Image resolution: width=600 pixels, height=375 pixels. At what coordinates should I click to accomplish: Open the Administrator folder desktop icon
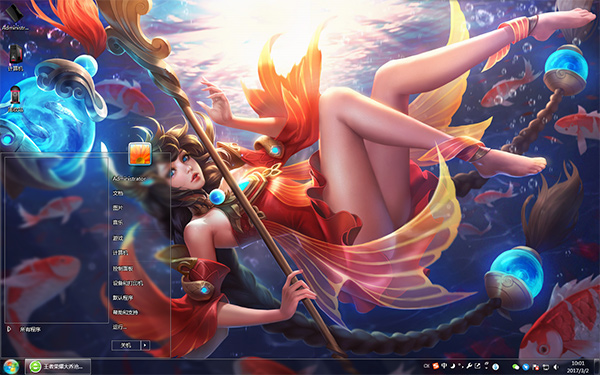point(15,17)
